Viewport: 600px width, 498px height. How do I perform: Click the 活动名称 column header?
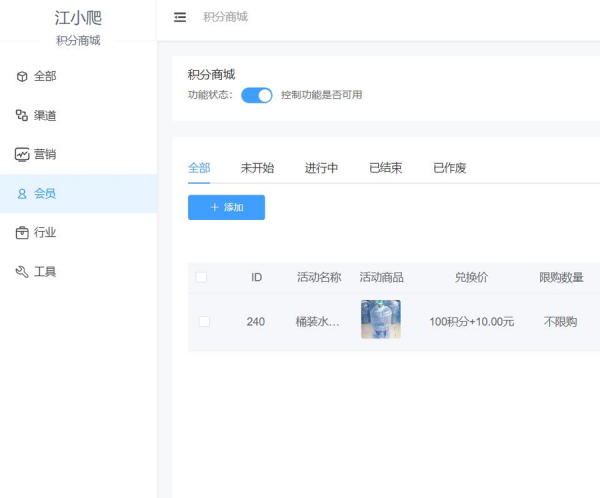(319, 277)
